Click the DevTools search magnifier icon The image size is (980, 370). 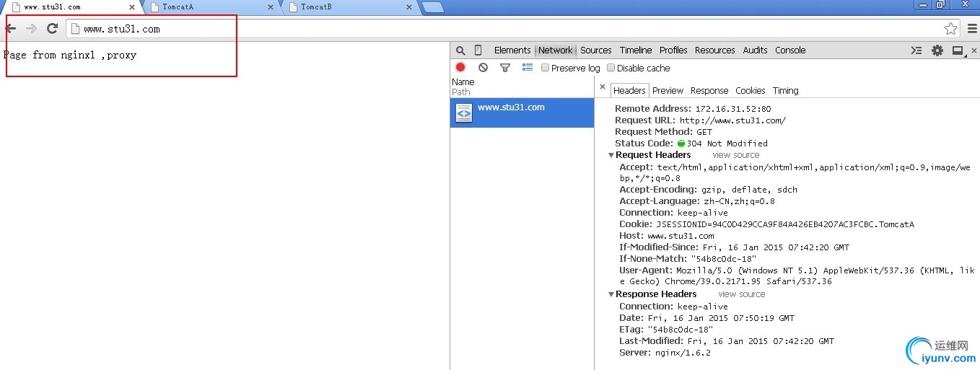[x=460, y=50]
